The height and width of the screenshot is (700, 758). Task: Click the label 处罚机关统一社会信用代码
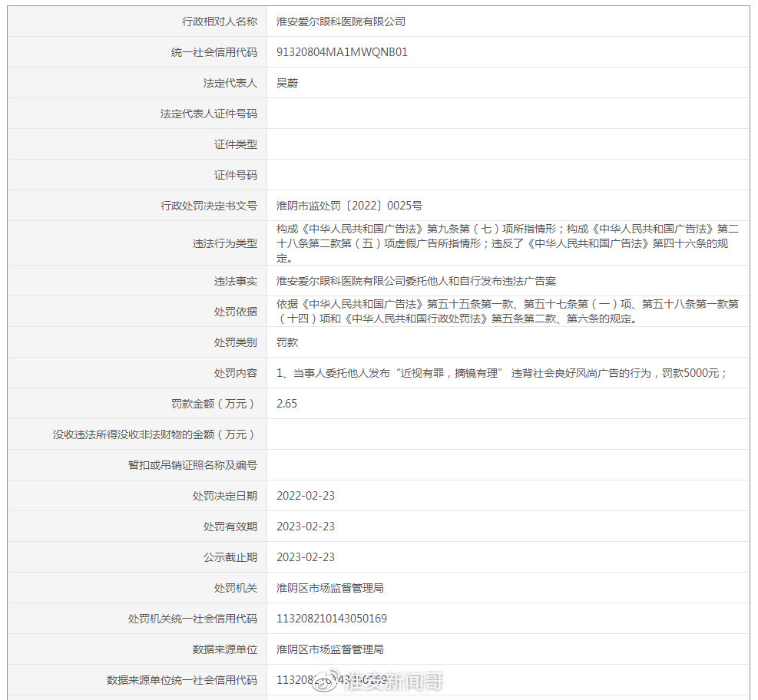[x=193, y=619]
